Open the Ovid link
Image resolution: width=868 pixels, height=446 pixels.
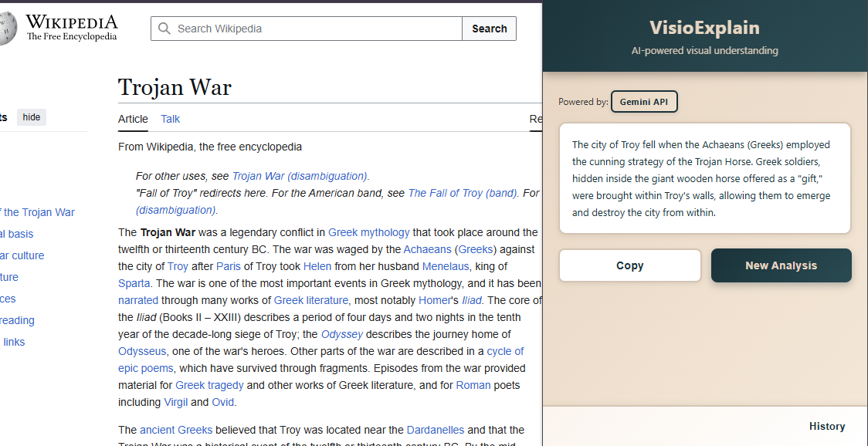[x=222, y=402]
